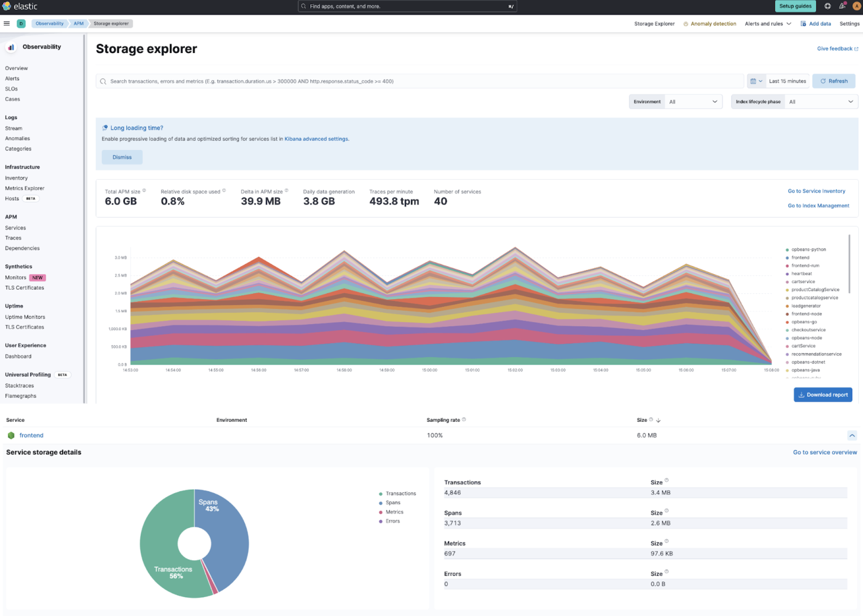Screen dimensions: 863x616
Task: Toggle Spans in pie chart legend
Action: (x=393, y=503)
